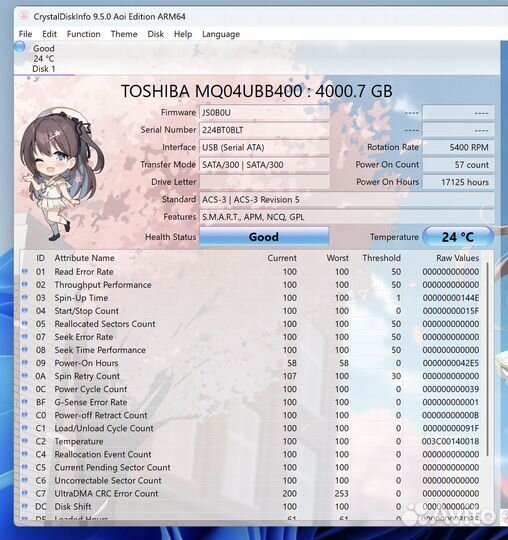Image resolution: width=508 pixels, height=540 pixels.
Task: Select the Load/Unload Cycle Count attribute name
Action: (104, 428)
